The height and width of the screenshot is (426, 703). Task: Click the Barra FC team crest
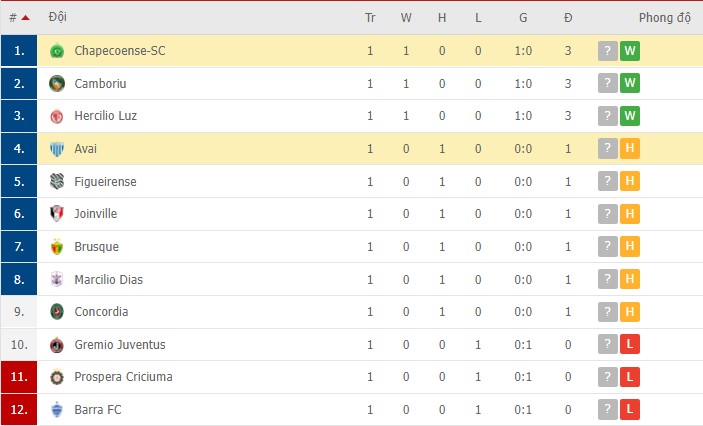(57, 409)
